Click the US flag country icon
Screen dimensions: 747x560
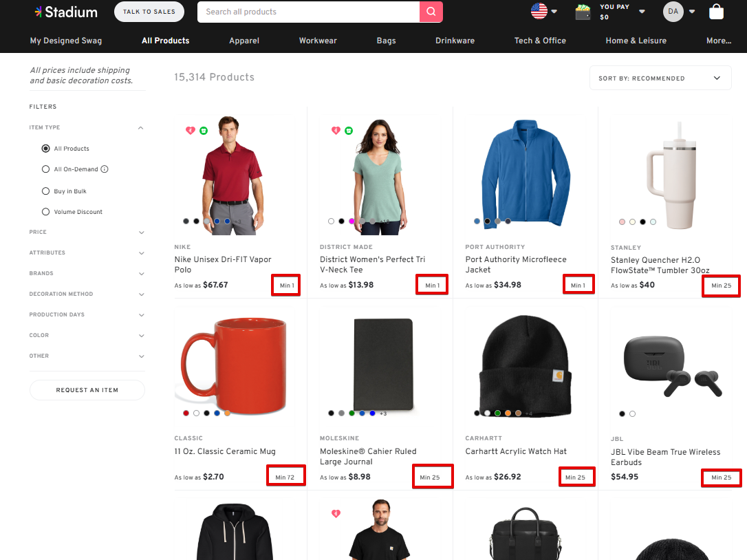click(539, 11)
